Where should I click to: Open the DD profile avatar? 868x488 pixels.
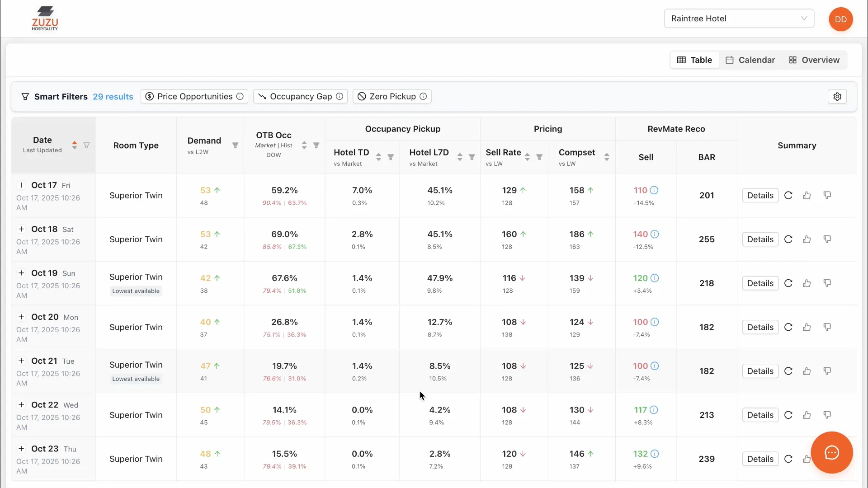841,19
